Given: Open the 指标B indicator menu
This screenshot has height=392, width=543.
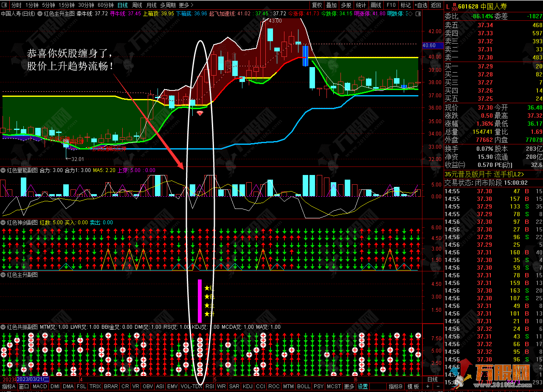Looking at the screenshot, I should coord(396,387).
